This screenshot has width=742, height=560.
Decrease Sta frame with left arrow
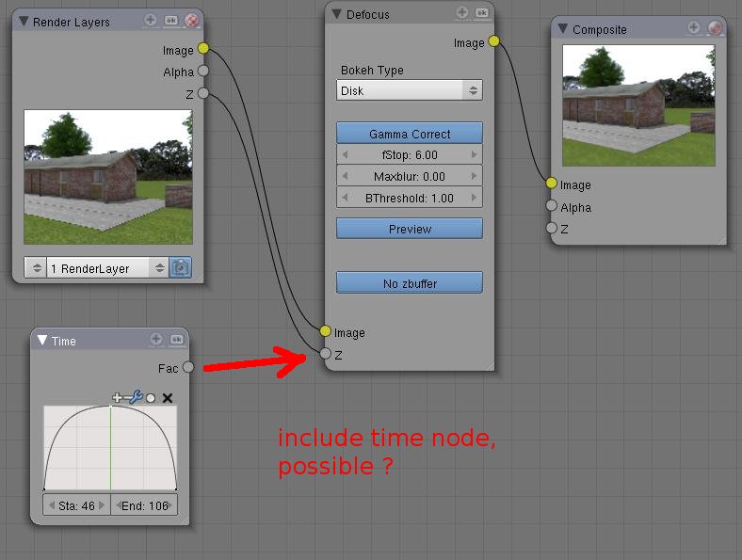point(52,505)
